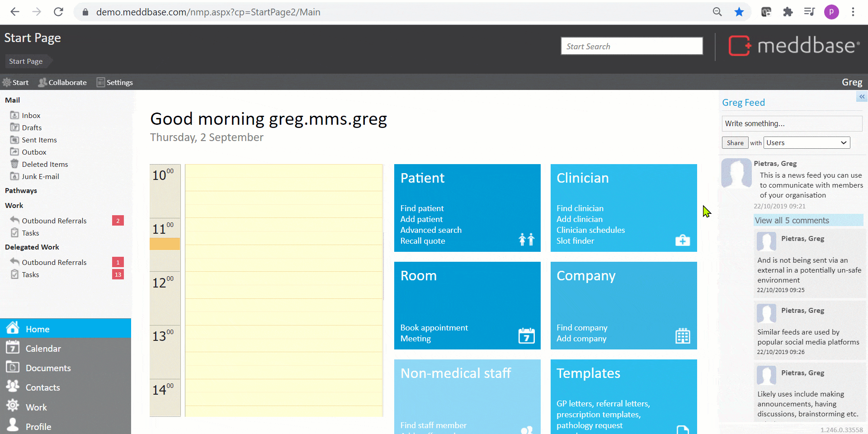Image resolution: width=868 pixels, height=434 pixels.
Task: Collapse the Greg Feed side panel
Action: 862,97
